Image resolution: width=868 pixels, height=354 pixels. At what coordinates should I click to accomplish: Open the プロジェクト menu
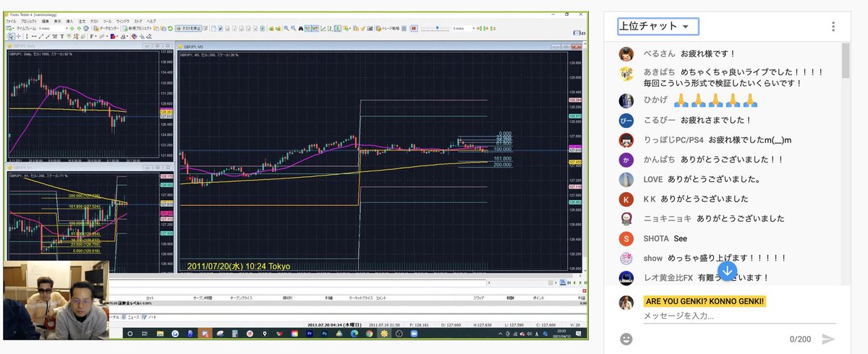click(29, 21)
